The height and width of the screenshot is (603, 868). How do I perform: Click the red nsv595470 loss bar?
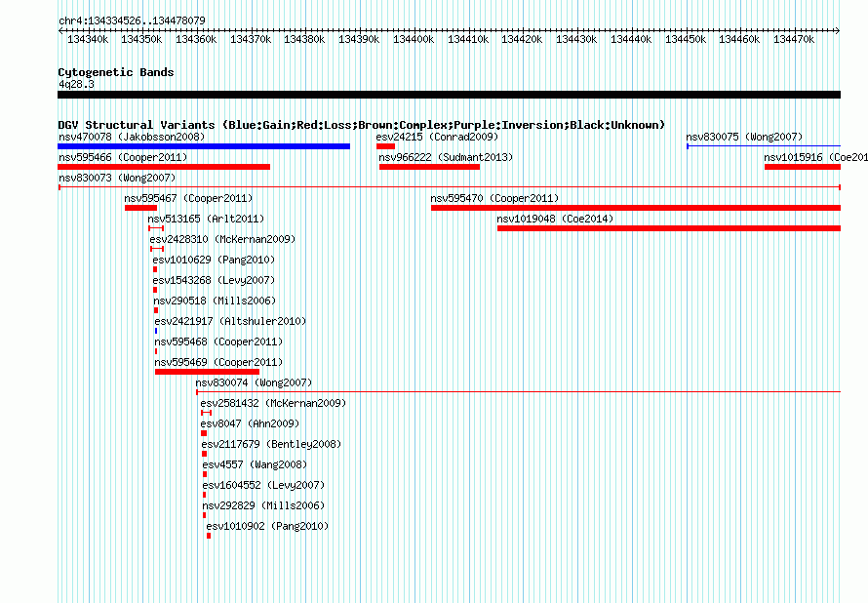click(636, 208)
